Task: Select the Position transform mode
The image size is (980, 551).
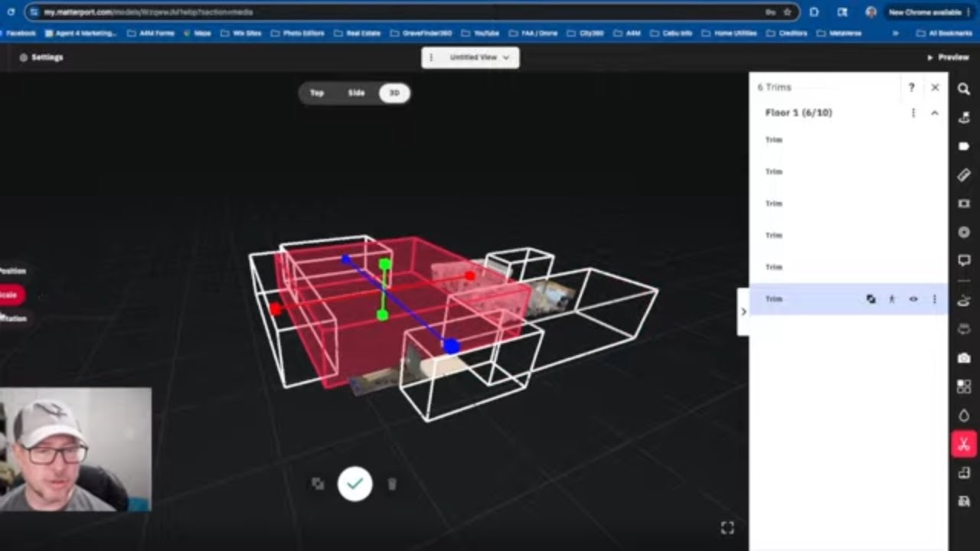Action: pyautogui.click(x=13, y=271)
